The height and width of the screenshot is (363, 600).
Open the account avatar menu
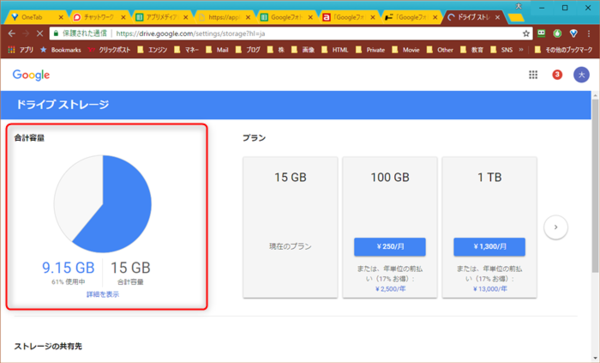tap(581, 75)
